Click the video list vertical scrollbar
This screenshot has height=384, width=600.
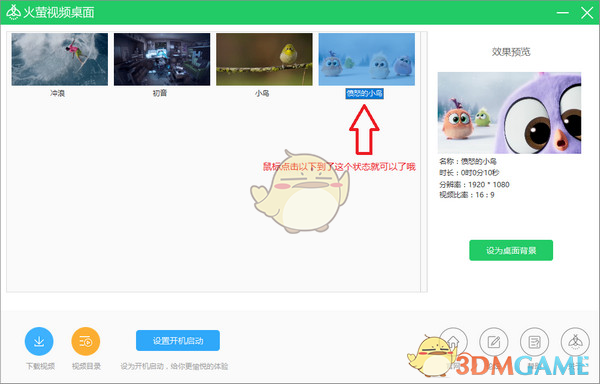click(x=424, y=162)
